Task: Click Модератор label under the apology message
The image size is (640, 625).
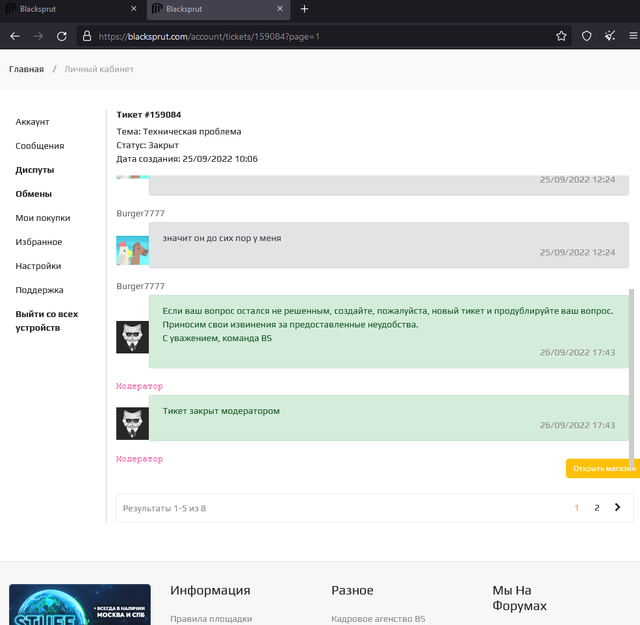Action: tap(140, 386)
